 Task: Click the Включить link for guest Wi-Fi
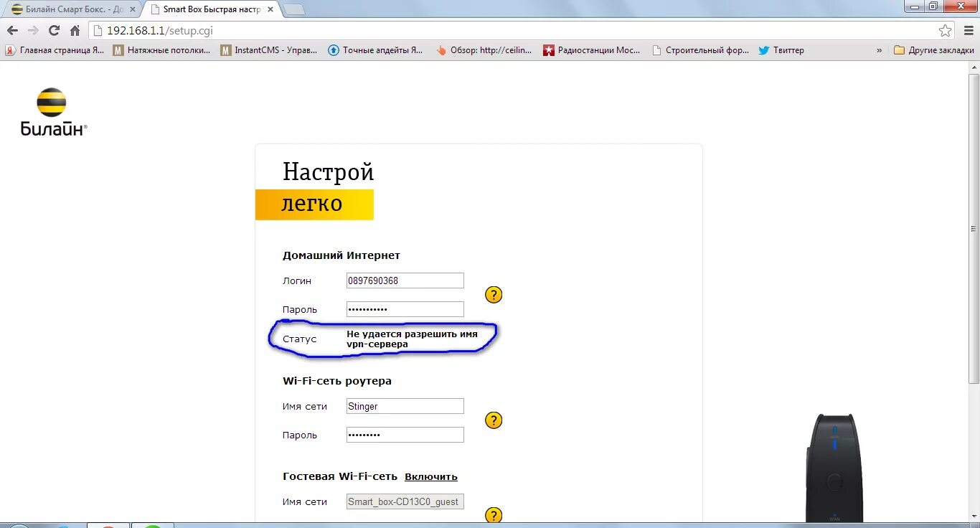point(431,477)
